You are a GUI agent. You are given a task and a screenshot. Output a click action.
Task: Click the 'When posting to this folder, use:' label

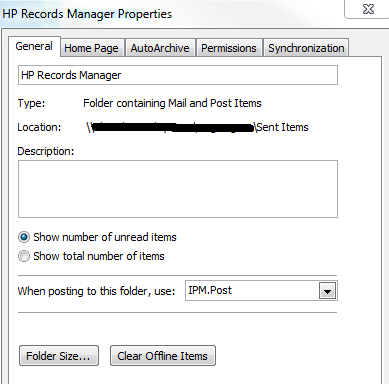(x=96, y=291)
